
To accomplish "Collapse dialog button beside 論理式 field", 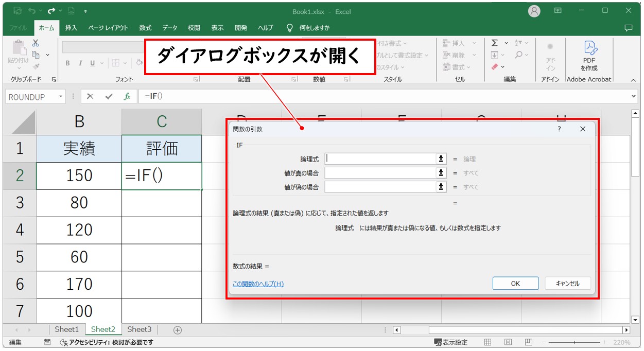I will tap(441, 159).
